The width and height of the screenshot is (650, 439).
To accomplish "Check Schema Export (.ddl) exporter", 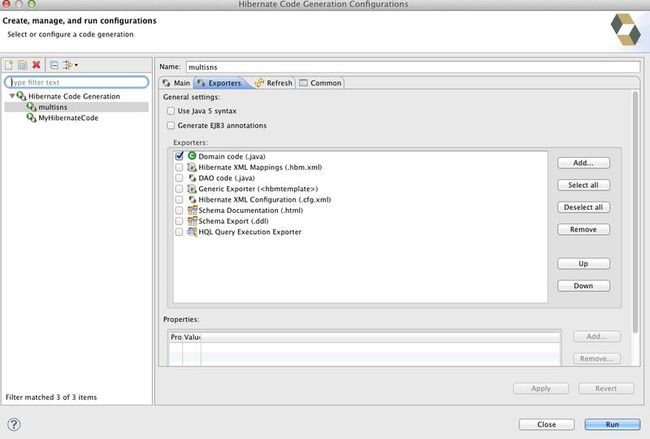I will coord(179,221).
